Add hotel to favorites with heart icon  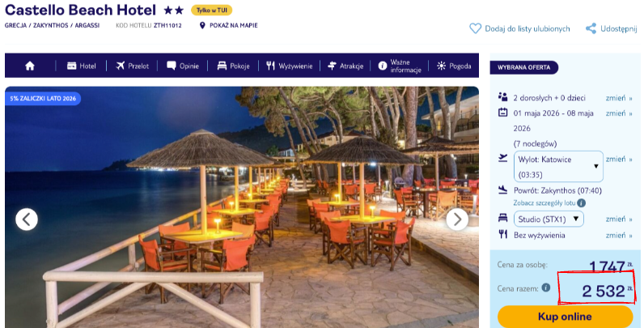coord(475,28)
